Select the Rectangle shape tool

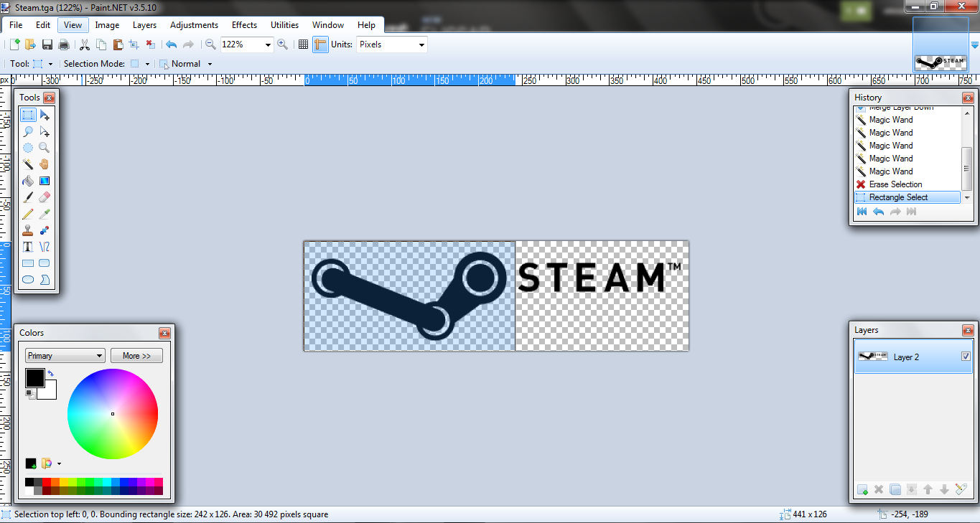click(x=28, y=263)
